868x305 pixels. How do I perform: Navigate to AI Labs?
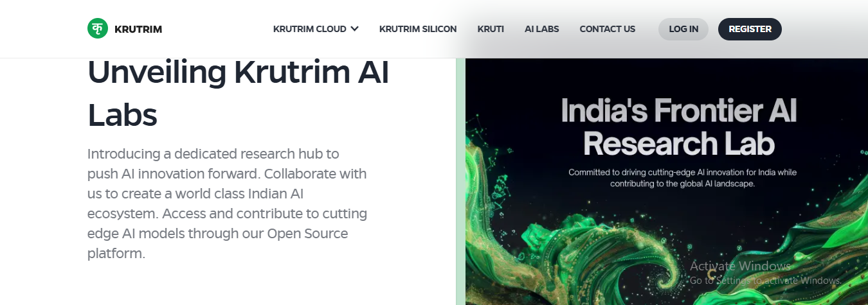pyautogui.click(x=541, y=29)
